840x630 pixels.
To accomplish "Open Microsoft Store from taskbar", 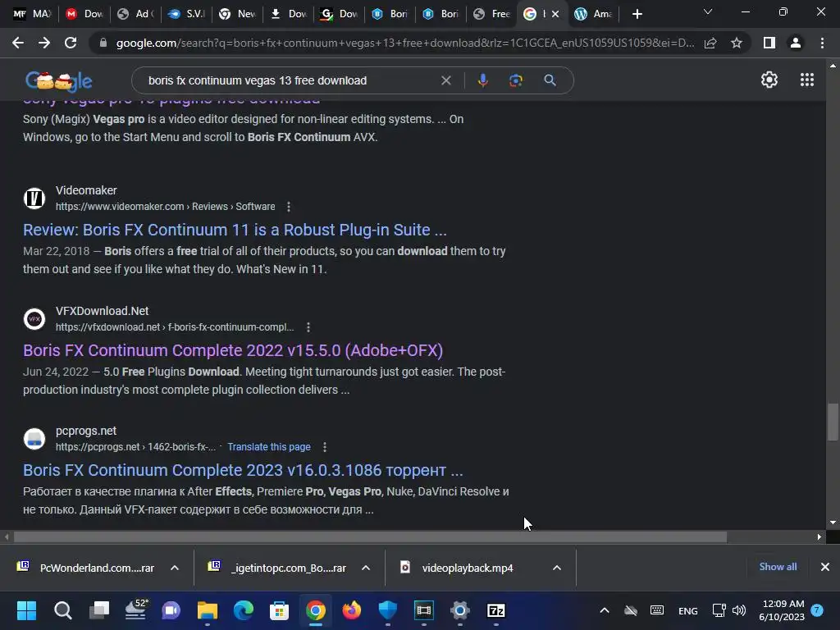I will pos(279,610).
